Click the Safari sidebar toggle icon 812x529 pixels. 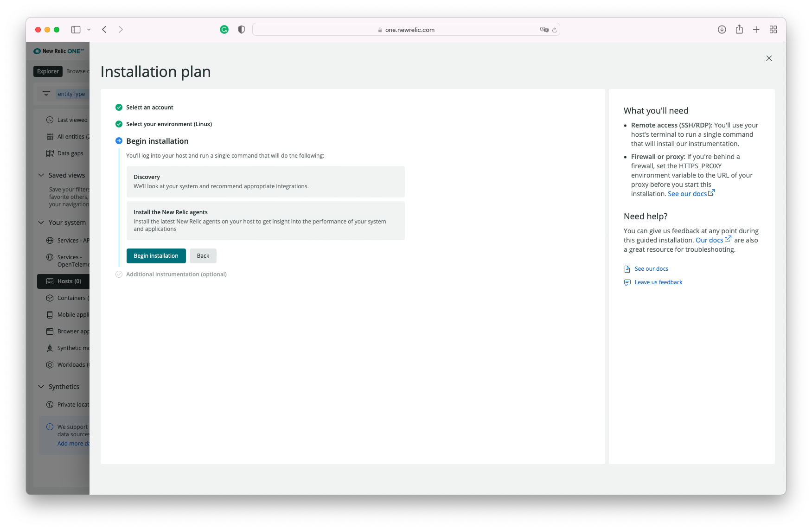pos(76,30)
